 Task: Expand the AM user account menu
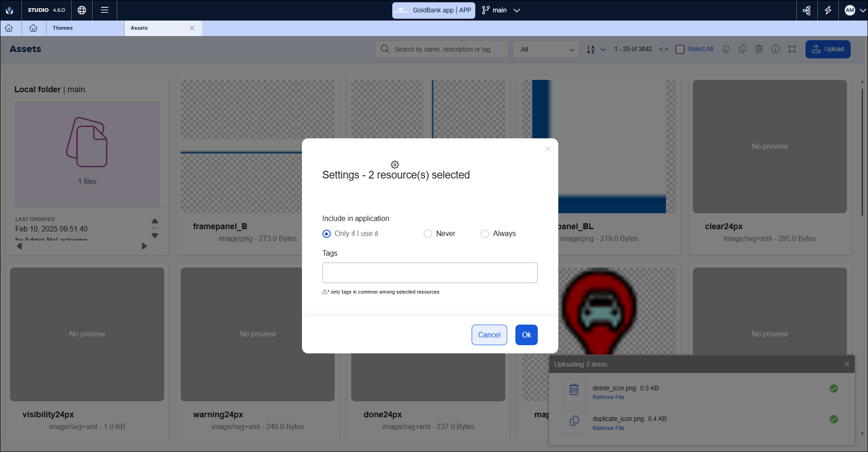click(854, 10)
